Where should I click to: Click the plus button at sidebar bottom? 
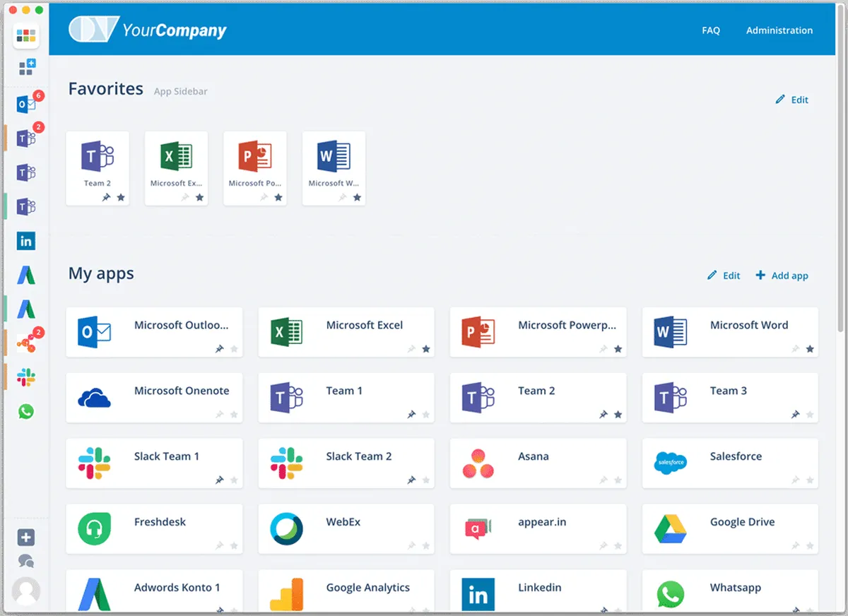point(26,538)
